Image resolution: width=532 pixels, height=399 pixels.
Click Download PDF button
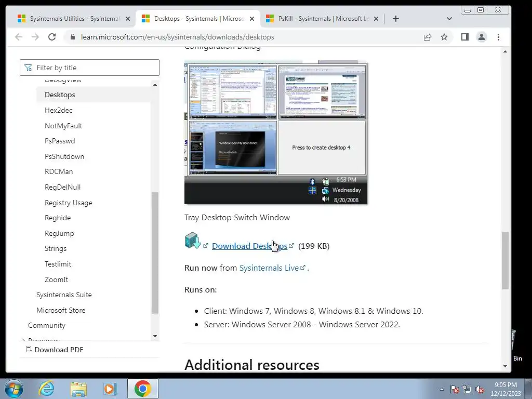pyautogui.click(x=55, y=350)
